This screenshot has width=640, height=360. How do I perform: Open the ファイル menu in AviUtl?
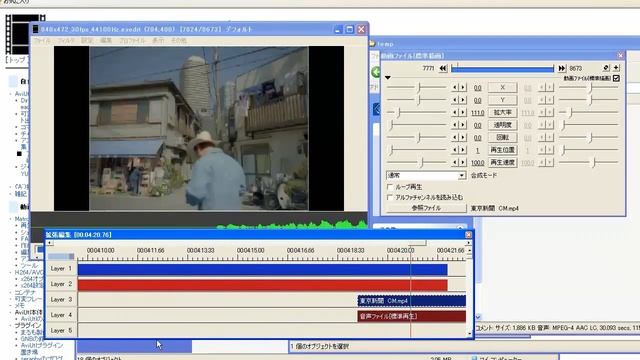pyautogui.click(x=42, y=41)
